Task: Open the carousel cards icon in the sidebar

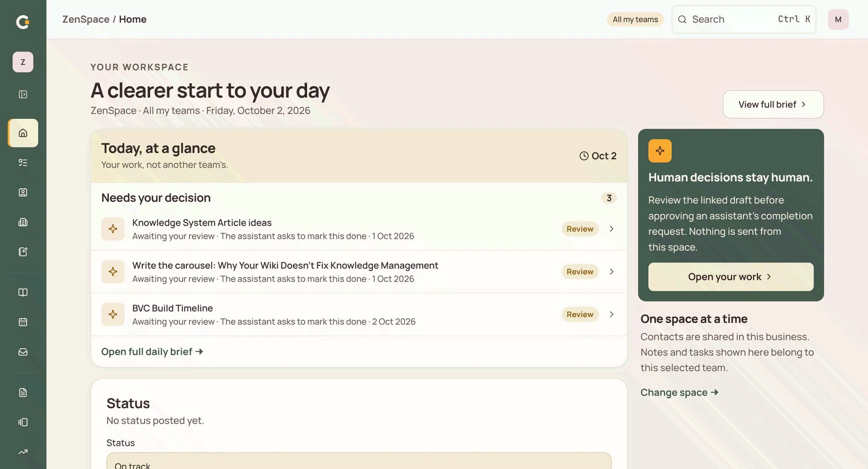Action: pyautogui.click(x=23, y=422)
